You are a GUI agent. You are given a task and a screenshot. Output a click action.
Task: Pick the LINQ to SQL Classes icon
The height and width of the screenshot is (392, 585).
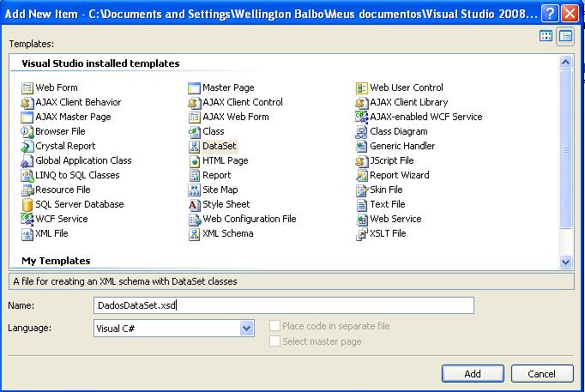[x=27, y=175]
